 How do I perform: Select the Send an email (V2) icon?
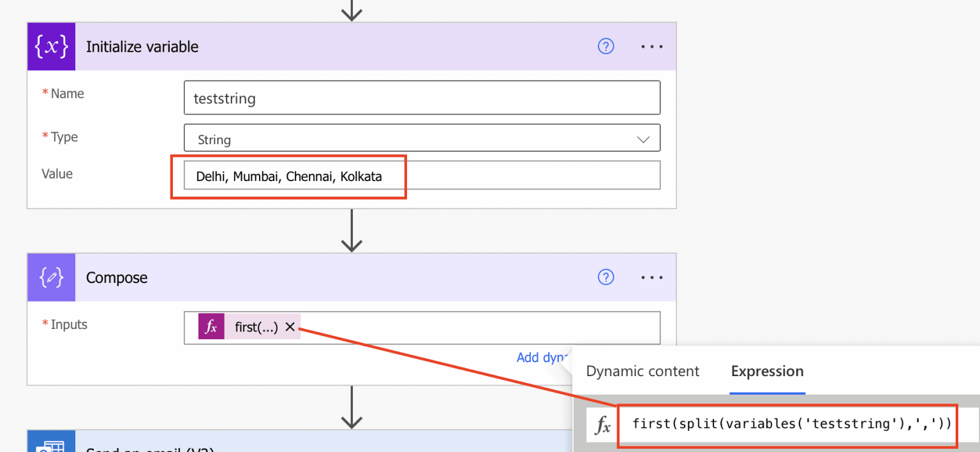pos(51,445)
